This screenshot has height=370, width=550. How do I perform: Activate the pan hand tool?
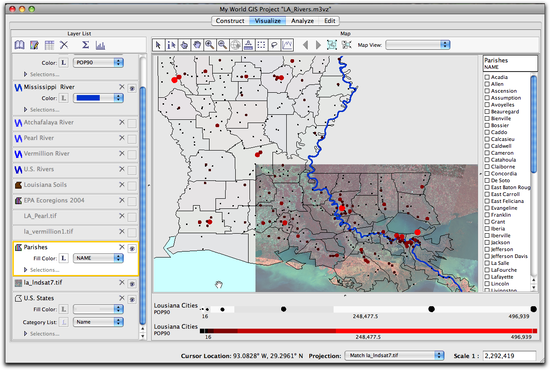197,45
